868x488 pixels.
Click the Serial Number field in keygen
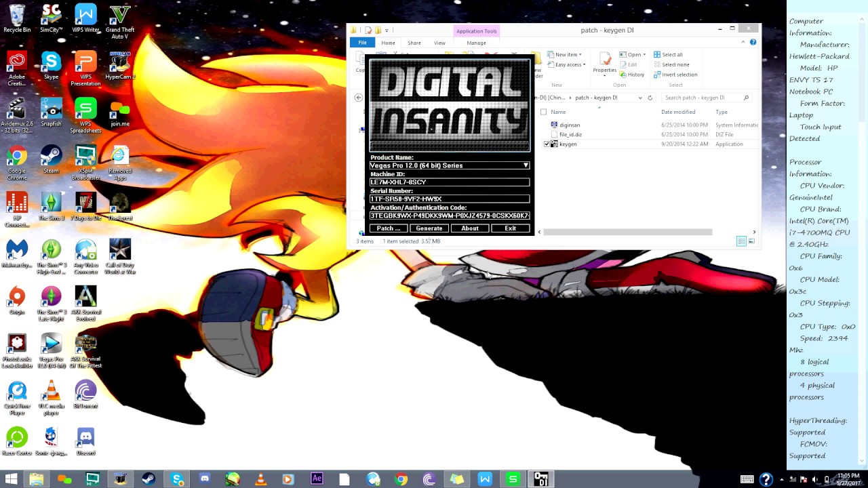450,199
